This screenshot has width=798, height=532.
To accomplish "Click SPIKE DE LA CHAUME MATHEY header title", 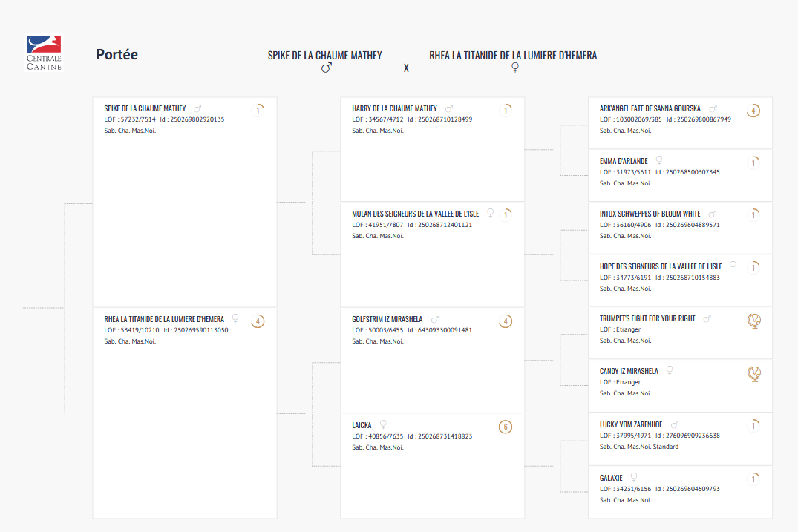I will [x=325, y=56].
